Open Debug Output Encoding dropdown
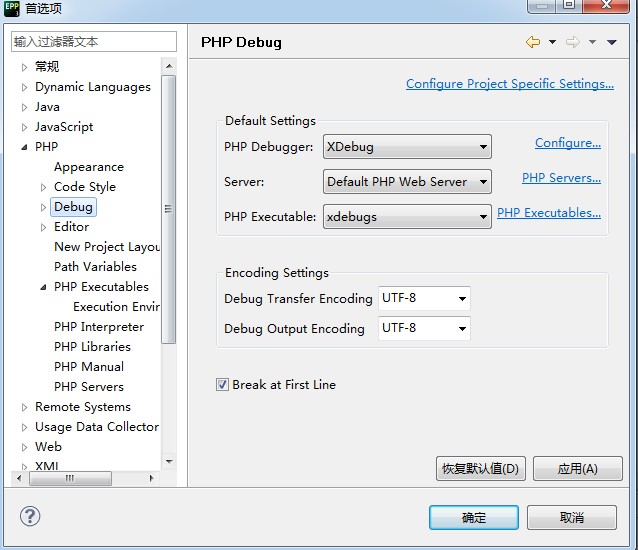Image resolution: width=638 pixels, height=550 pixels. tap(424, 328)
